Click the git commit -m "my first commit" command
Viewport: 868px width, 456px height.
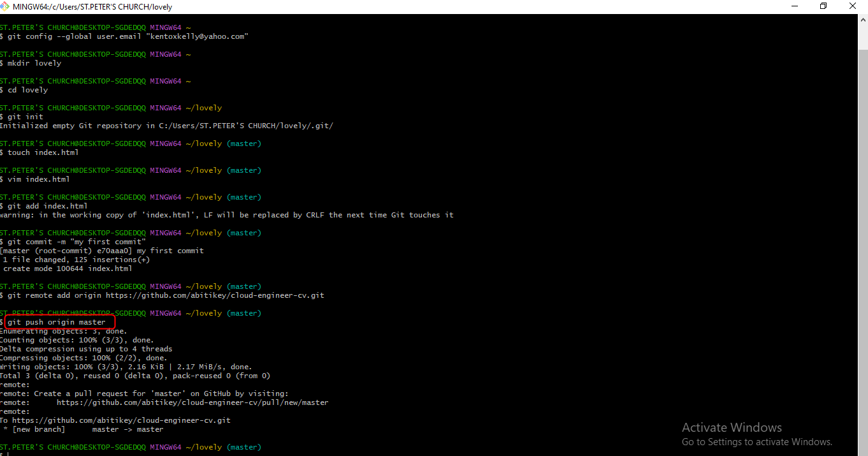(76, 242)
